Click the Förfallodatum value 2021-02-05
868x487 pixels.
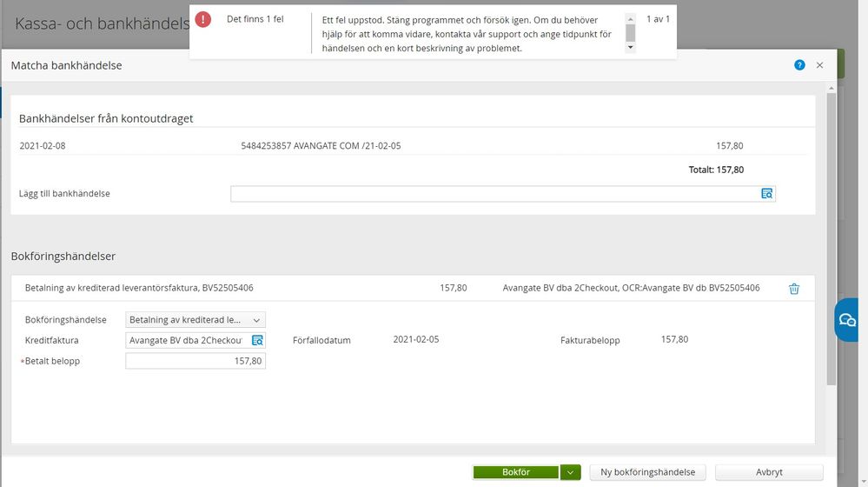415,339
